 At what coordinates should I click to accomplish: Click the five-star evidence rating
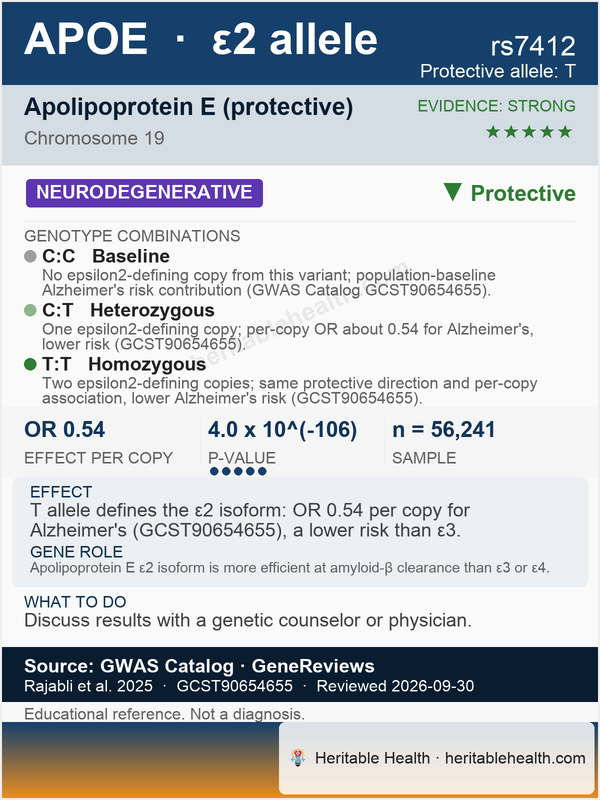[x=529, y=132]
